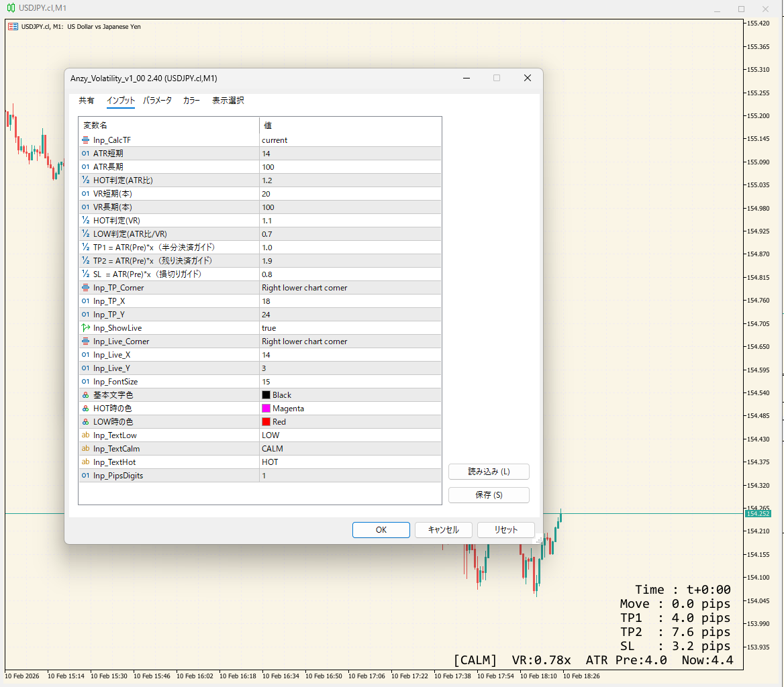Switch to the カラー tab

click(x=191, y=101)
